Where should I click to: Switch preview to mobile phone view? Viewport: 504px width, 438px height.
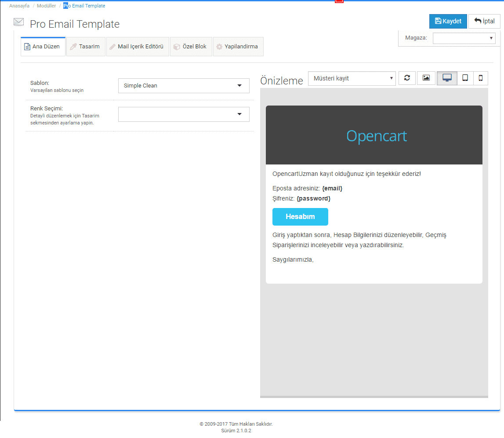click(x=481, y=78)
